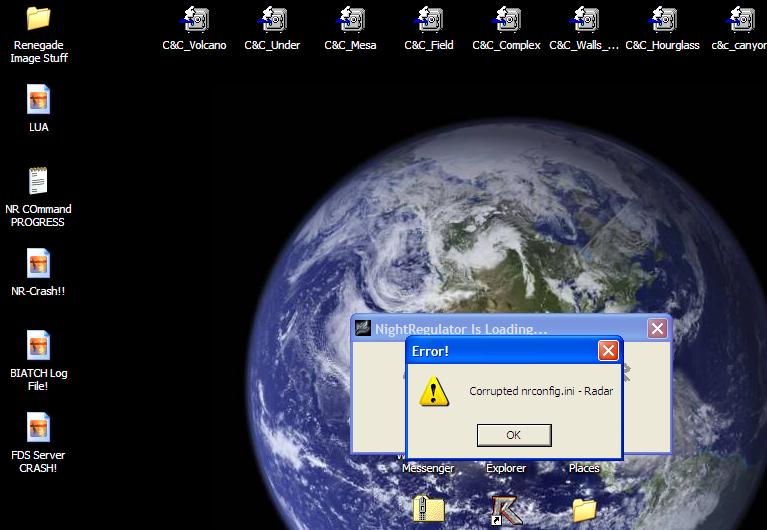The height and width of the screenshot is (530, 767).
Task: Open the C&C_Mesa map file
Action: [x=350, y=20]
